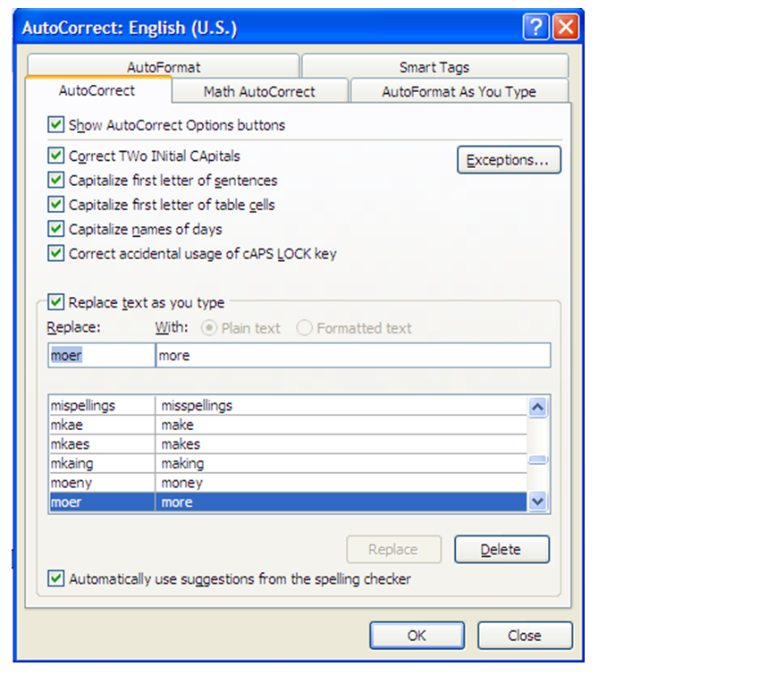Open the Exceptions dialog

[509, 160]
